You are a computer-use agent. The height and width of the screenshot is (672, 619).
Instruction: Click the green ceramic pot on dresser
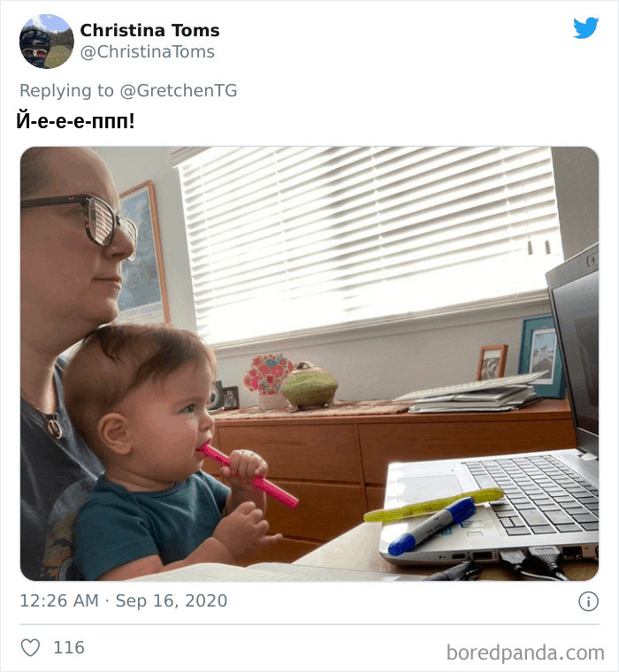coord(309,386)
